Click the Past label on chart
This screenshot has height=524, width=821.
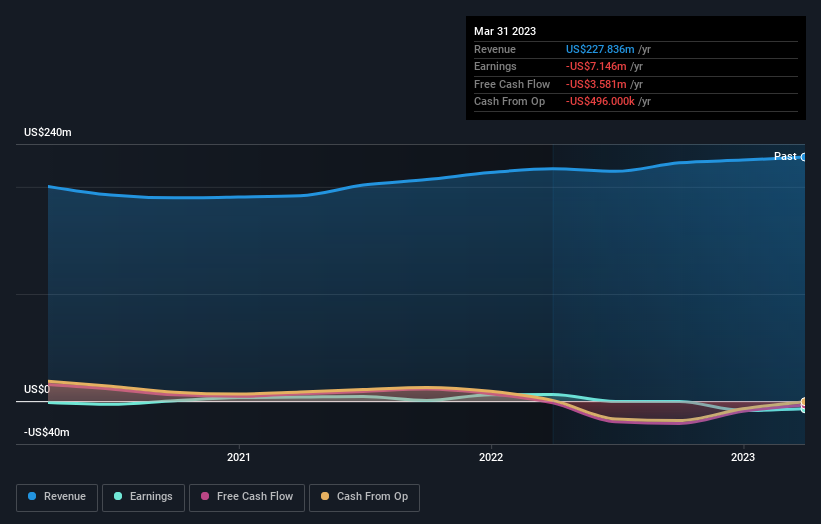(x=785, y=156)
